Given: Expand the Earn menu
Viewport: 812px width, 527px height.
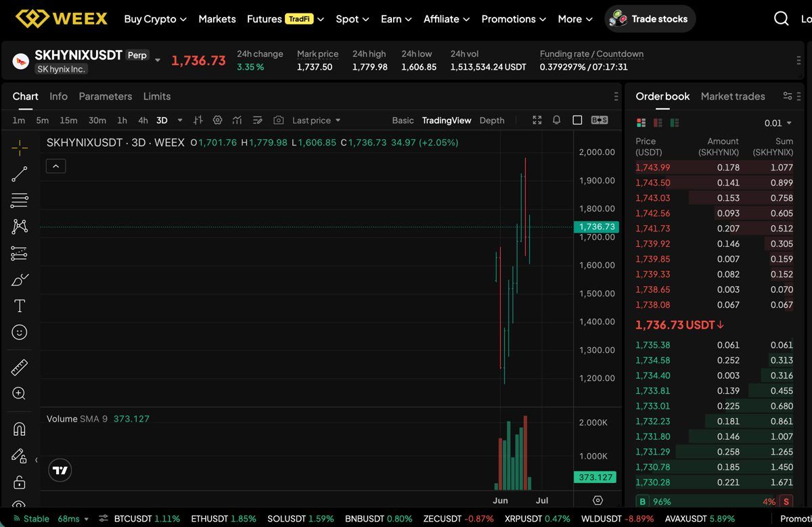Looking at the screenshot, I should [397, 19].
